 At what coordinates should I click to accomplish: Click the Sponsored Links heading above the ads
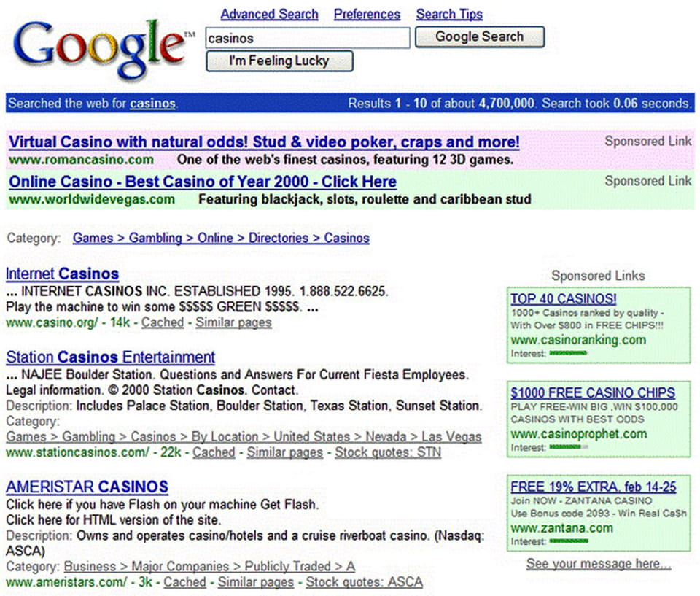598,276
